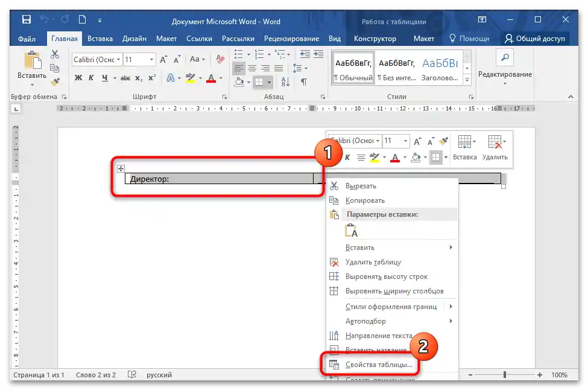
Task: Sort text with the A-Z sort icon
Action: [285, 82]
